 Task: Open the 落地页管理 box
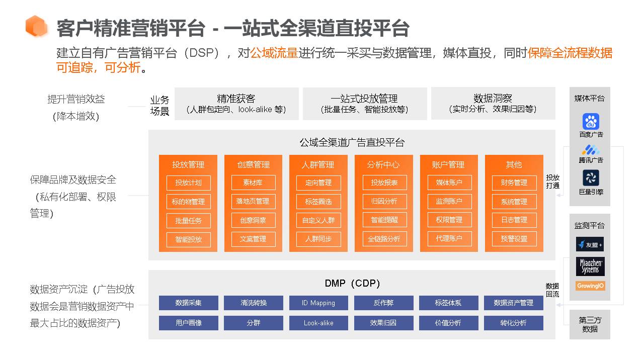coord(254,201)
